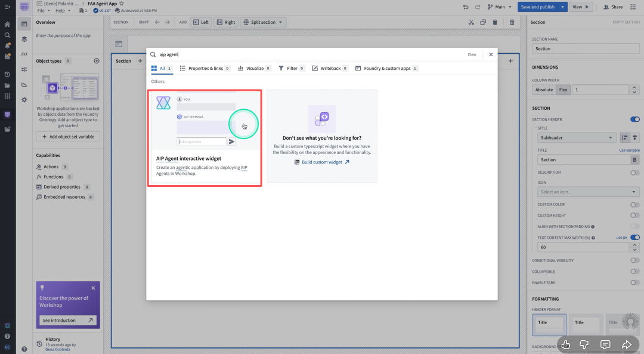644x354 pixels.
Task: Open the recent history clock icon
Action: 7,75
